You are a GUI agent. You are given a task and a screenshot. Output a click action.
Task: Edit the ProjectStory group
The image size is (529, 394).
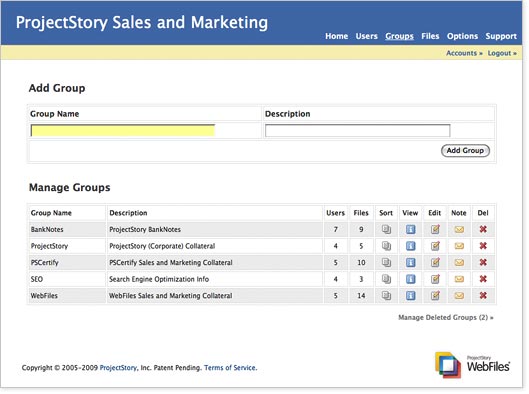tap(435, 246)
